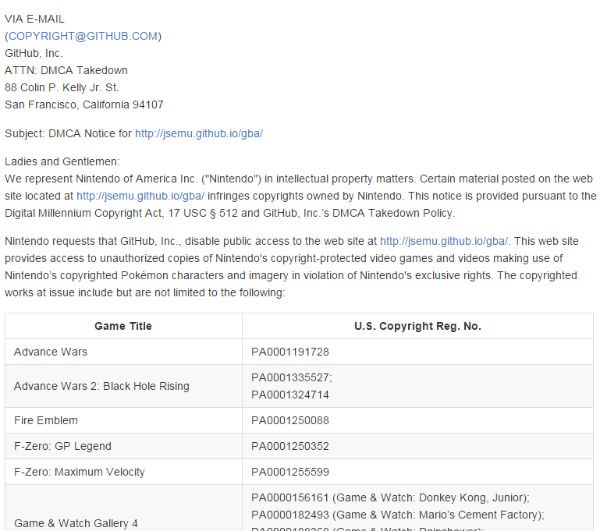The width and height of the screenshot is (600, 531).
Task: Click registration number PA0001255599
Action: (290, 472)
